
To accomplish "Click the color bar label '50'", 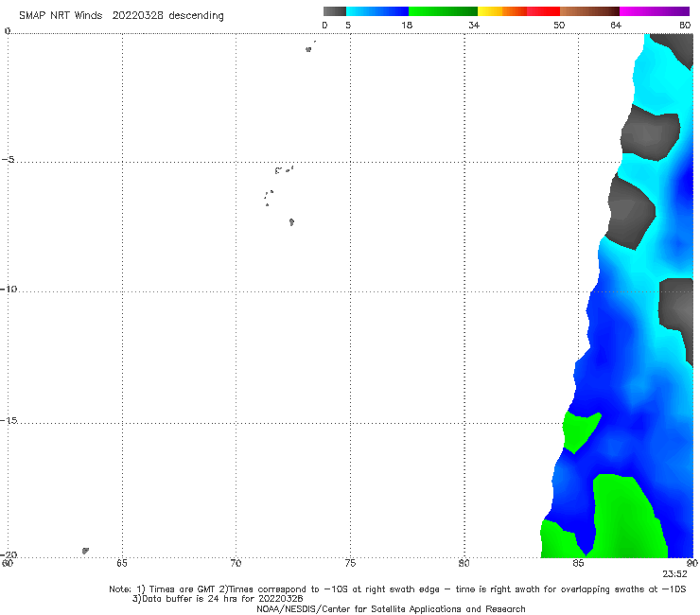I will [559, 26].
